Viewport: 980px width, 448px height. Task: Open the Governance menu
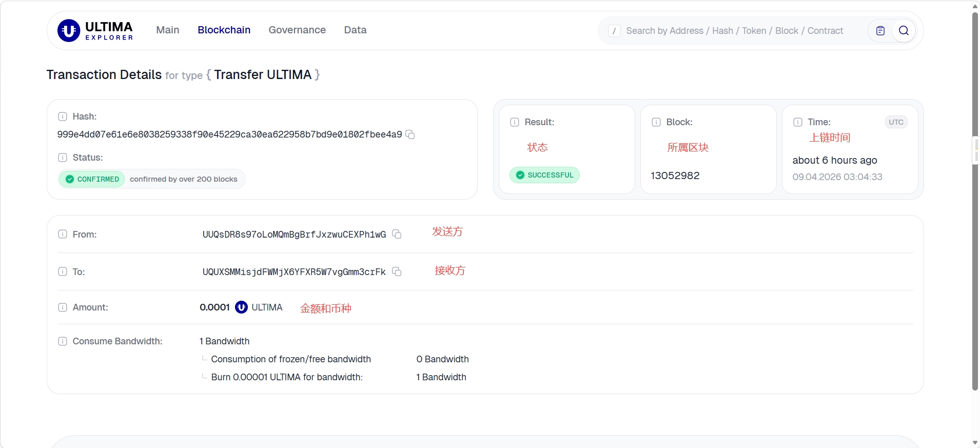point(297,30)
